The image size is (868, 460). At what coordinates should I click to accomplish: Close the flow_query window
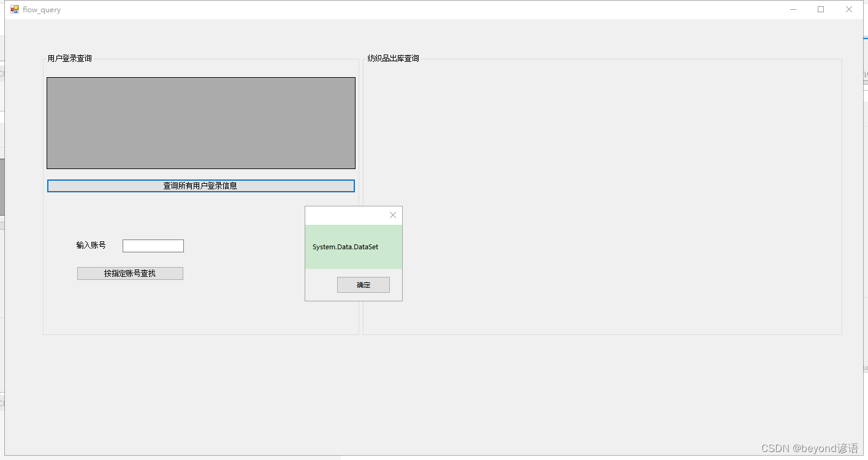coord(849,9)
